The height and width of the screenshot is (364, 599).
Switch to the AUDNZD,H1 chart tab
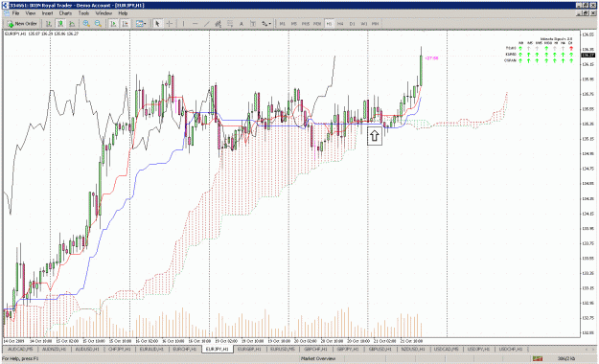tap(54, 349)
